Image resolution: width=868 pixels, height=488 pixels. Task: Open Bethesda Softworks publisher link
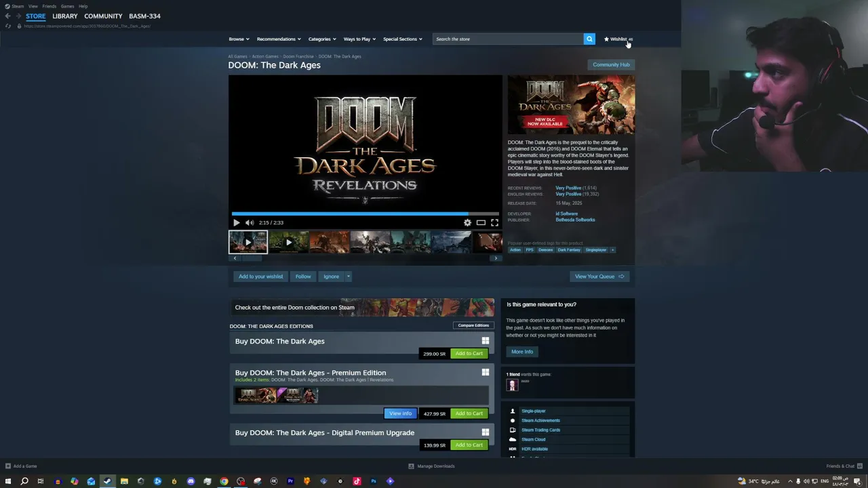click(x=575, y=220)
